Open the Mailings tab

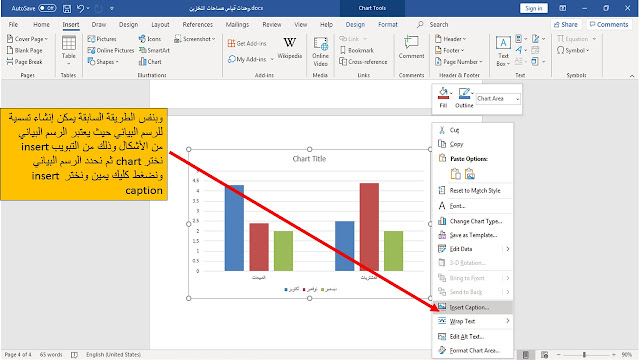237,24
